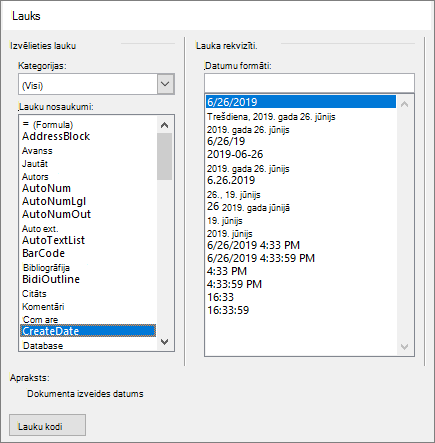Pick the Trešdiena, 2019. gada 26. jūnijs format
This screenshot has width=435, height=443.
[271, 117]
